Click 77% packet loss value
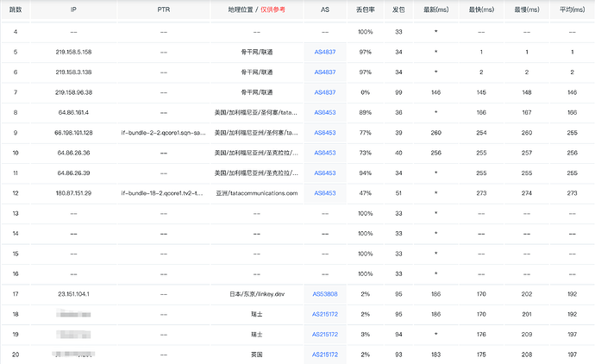Viewport: 595px width, 364px height. pyautogui.click(x=366, y=133)
